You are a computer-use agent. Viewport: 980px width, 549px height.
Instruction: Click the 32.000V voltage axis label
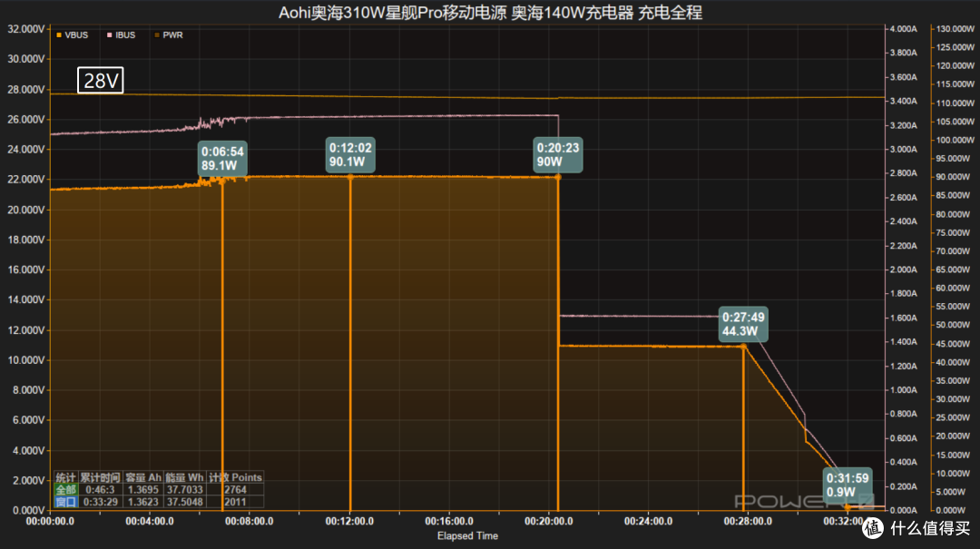pyautogui.click(x=25, y=29)
